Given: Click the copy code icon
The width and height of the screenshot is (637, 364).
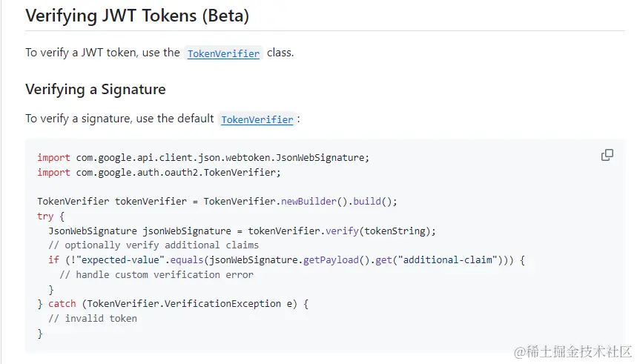Looking at the screenshot, I should (607, 155).
